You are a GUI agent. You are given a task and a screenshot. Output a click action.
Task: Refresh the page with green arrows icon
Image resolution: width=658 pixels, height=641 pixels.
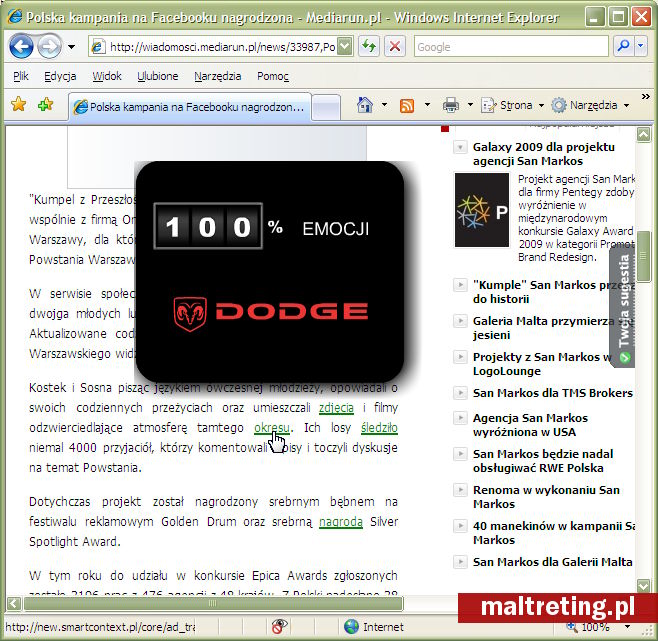coord(369,46)
